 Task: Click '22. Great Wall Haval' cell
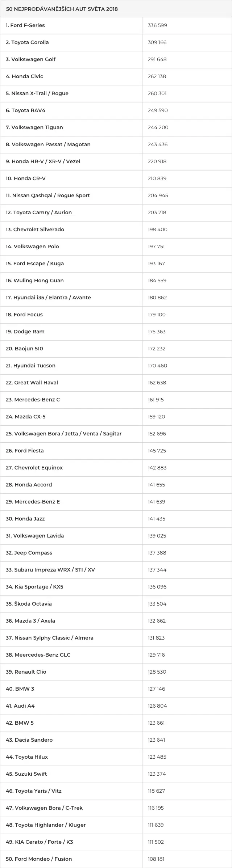pos(71,383)
